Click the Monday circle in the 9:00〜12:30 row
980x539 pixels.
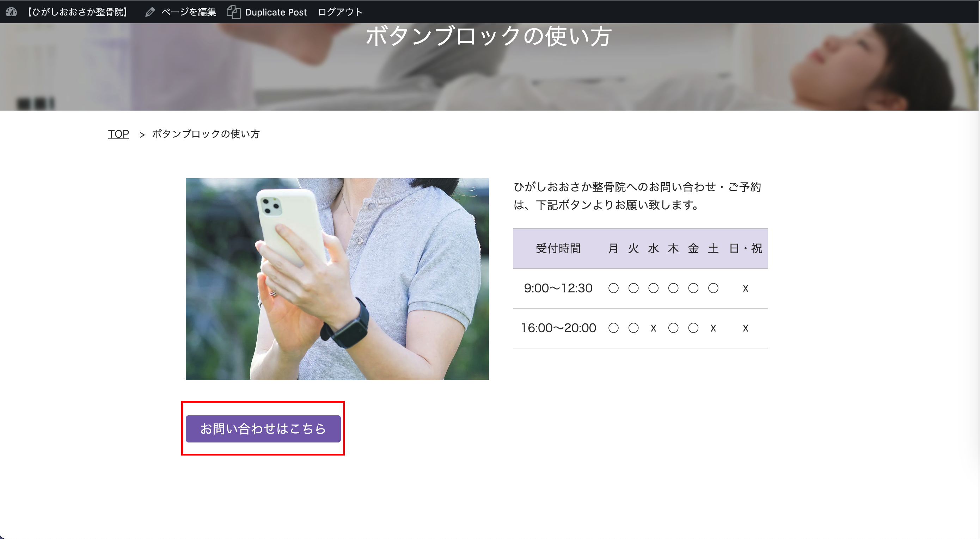click(613, 288)
